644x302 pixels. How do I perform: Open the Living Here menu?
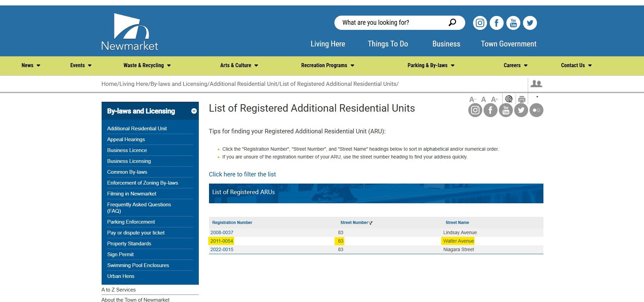(328, 44)
